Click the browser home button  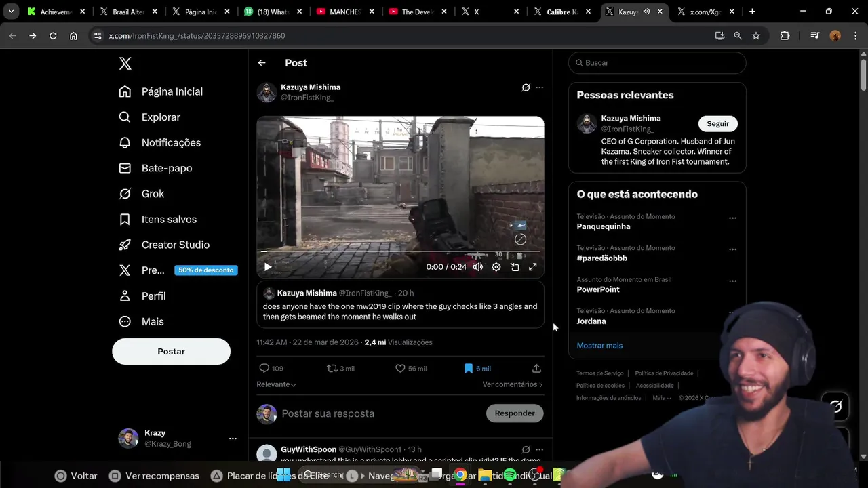click(73, 36)
